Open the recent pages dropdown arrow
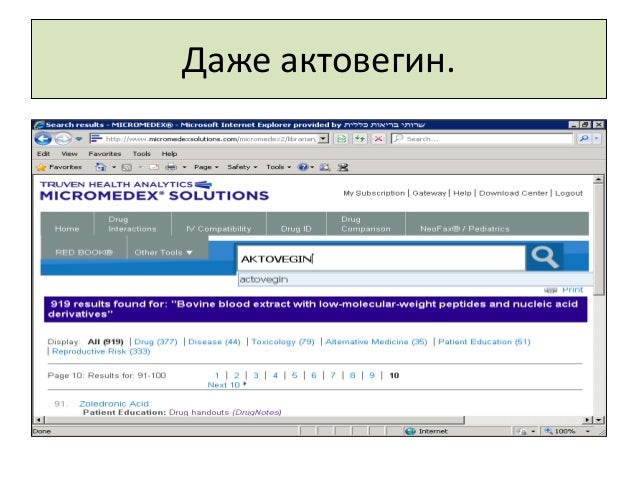The width and height of the screenshot is (638, 479). tap(79, 139)
